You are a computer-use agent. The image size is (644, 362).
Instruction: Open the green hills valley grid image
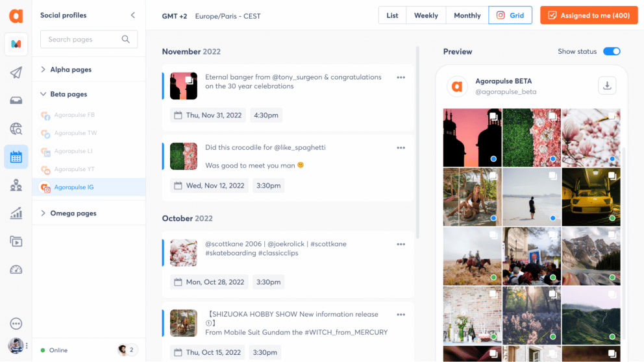click(591, 316)
